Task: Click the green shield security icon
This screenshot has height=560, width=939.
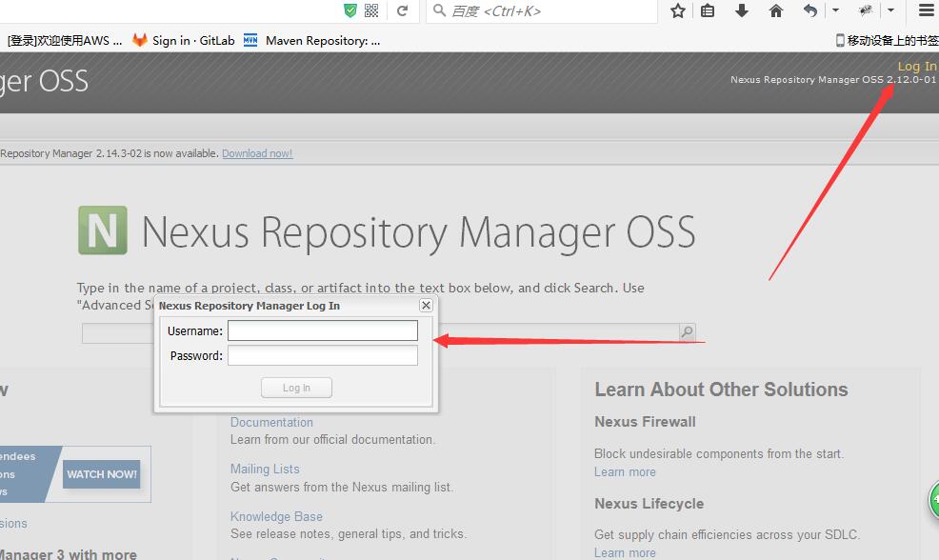Action: point(350,10)
